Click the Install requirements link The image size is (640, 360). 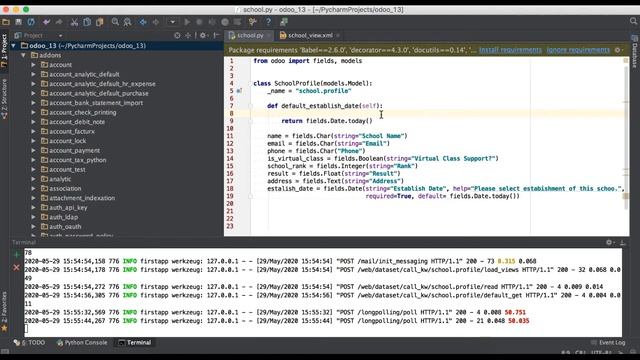[510, 50]
